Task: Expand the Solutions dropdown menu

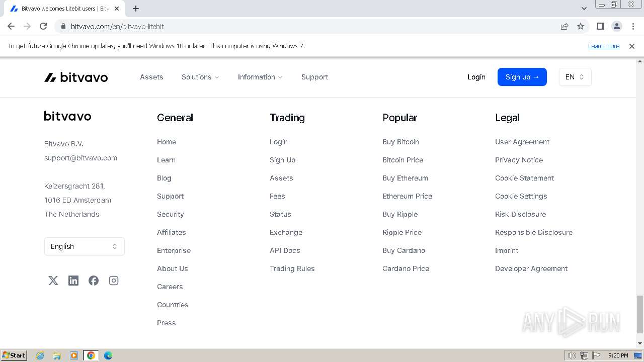Action: [200, 77]
